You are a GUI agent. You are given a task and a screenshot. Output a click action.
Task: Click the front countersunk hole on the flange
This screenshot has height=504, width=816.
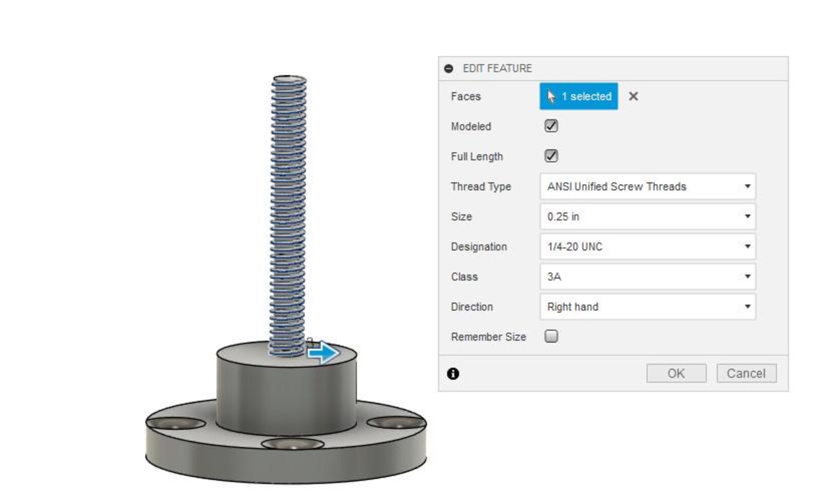click(x=292, y=443)
